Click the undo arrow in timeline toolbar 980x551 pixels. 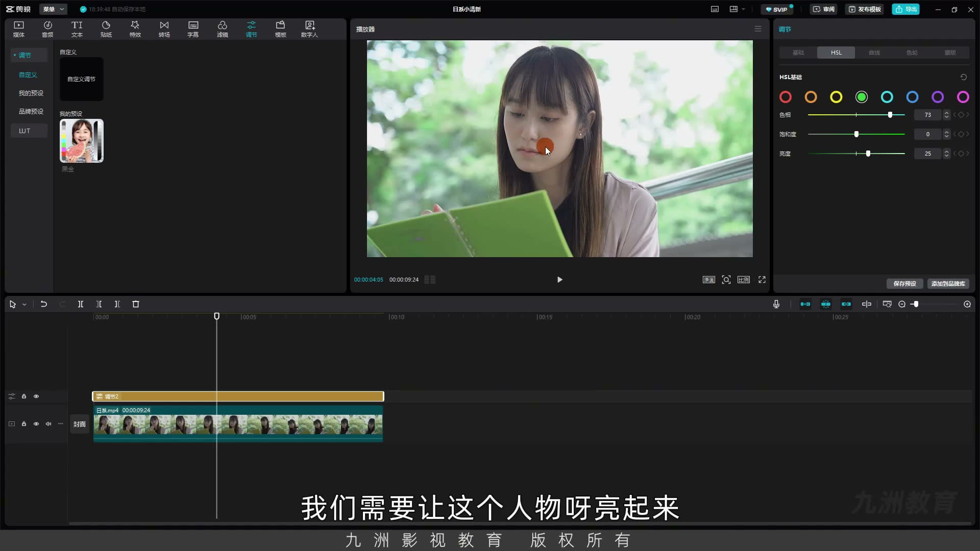coord(44,304)
